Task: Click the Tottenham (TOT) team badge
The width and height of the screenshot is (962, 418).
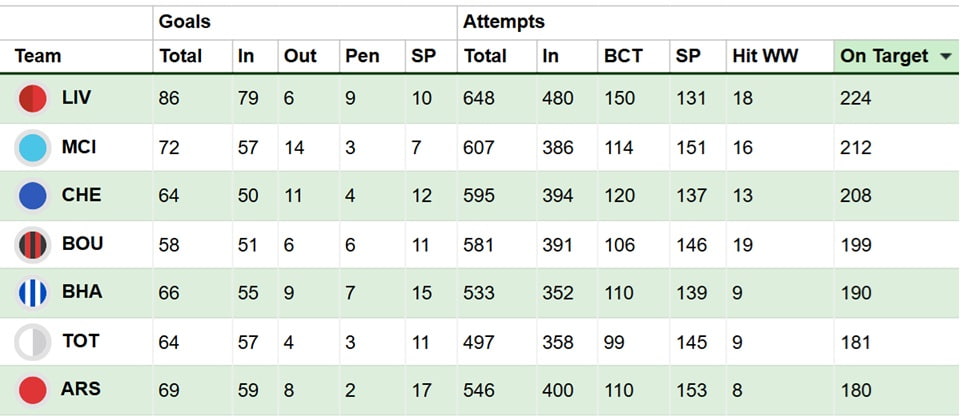Action: tap(33, 342)
